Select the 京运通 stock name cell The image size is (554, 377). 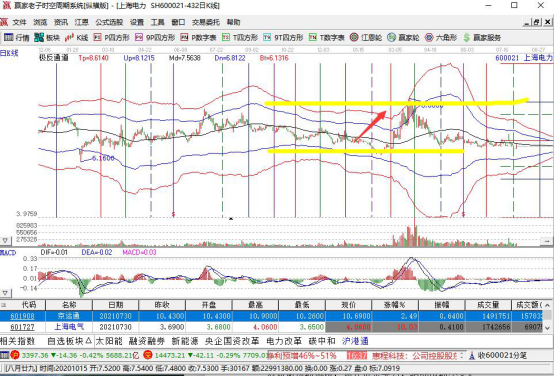coord(69,316)
